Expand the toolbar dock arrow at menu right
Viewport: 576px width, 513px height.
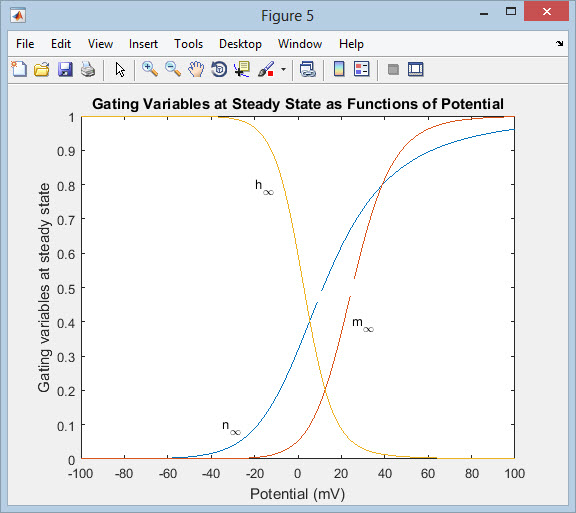pyautogui.click(x=559, y=43)
